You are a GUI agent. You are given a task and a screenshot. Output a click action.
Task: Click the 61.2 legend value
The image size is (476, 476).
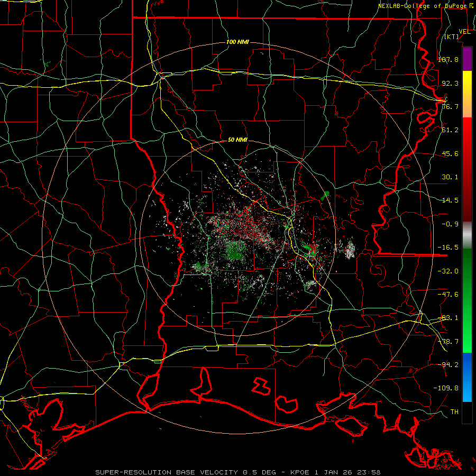(450, 130)
